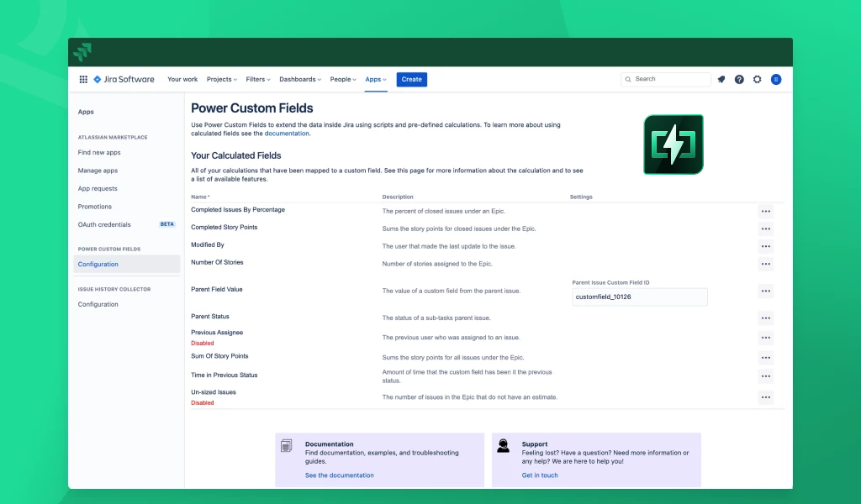Open the app switcher grid icon
The height and width of the screenshot is (504, 861).
coord(83,80)
